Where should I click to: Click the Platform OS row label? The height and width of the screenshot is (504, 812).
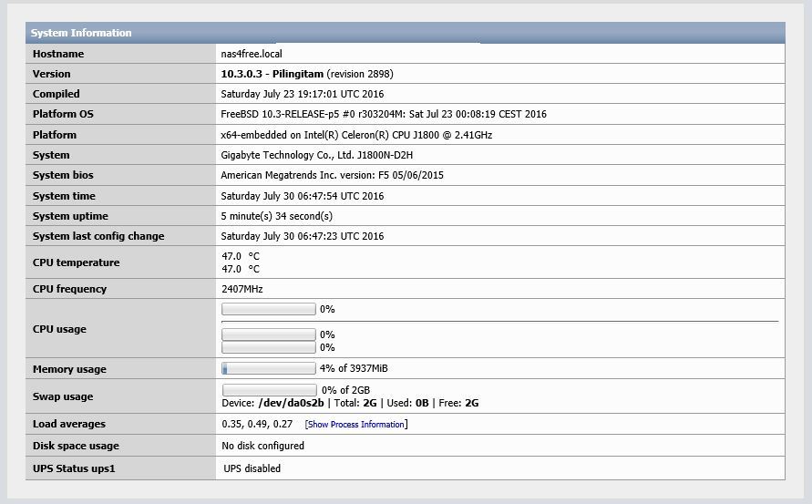click(63, 115)
